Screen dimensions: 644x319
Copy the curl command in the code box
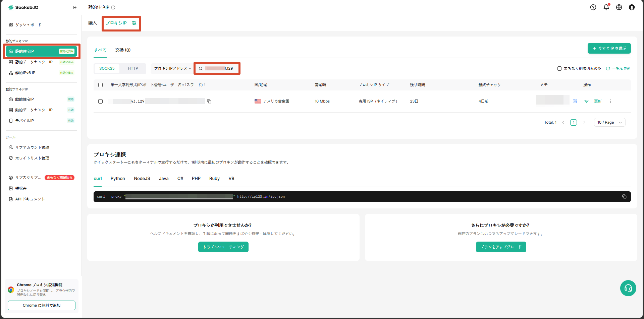click(x=624, y=197)
